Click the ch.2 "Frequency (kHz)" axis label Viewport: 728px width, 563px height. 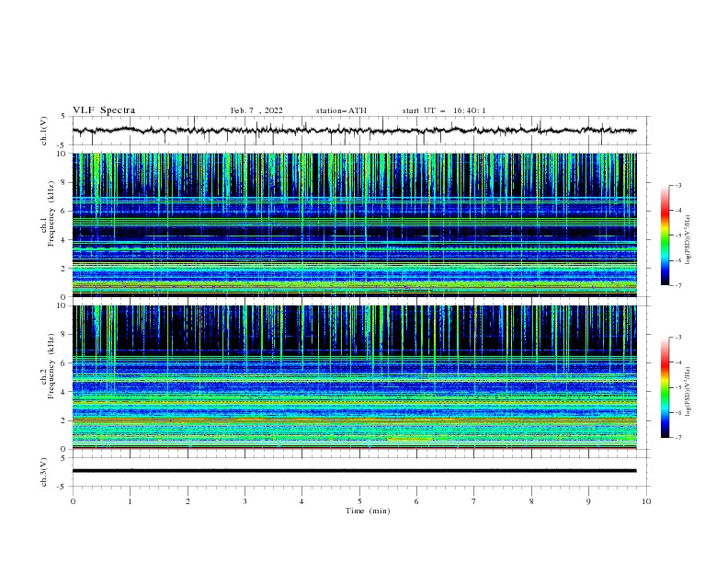click(51, 365)
